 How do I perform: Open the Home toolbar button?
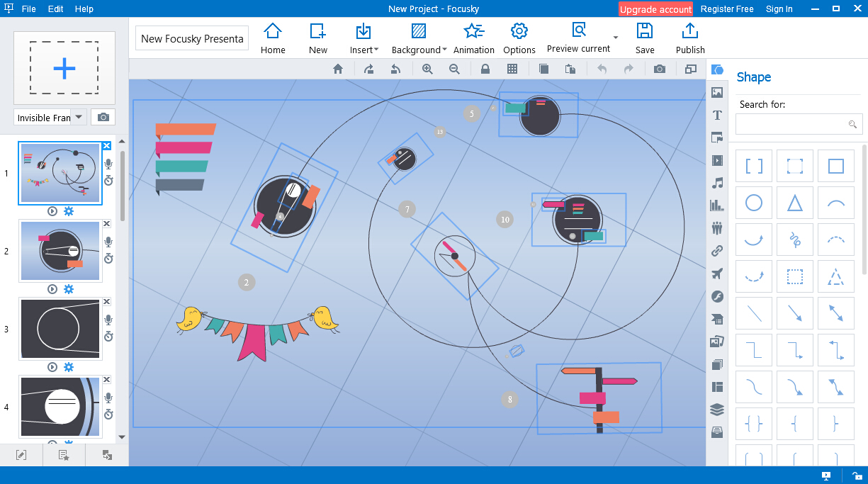[273, 38]
